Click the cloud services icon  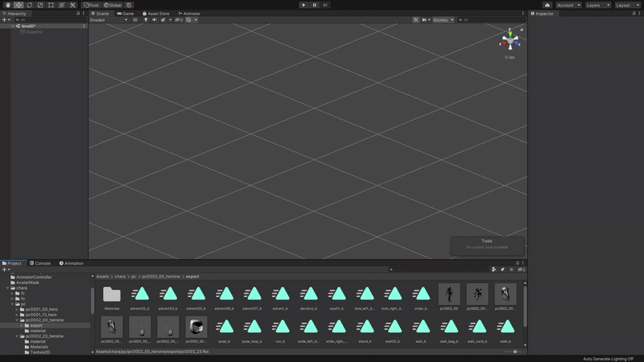click(547, 5)
